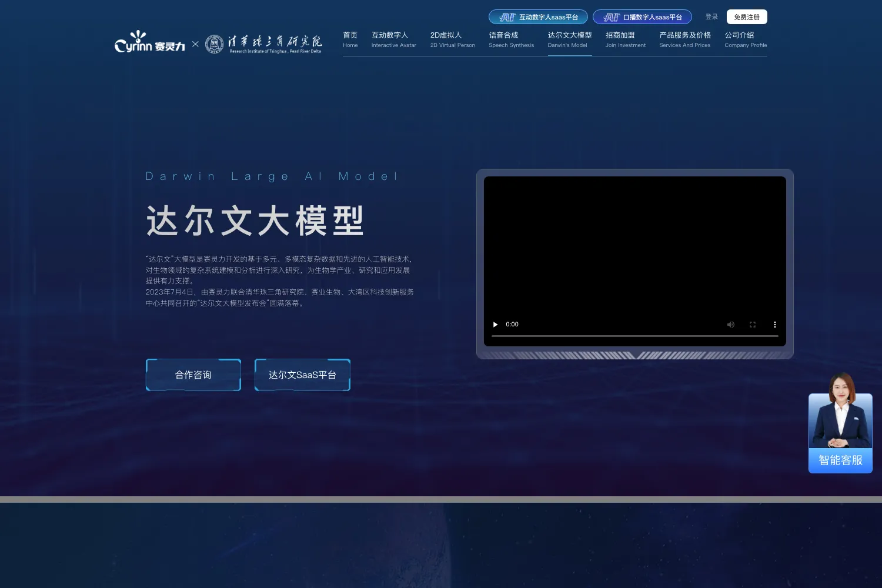Viewport: 882px width, 588px height.
Task: Open 口播数字人saas平台 button
Action: [x=642, y=17]
